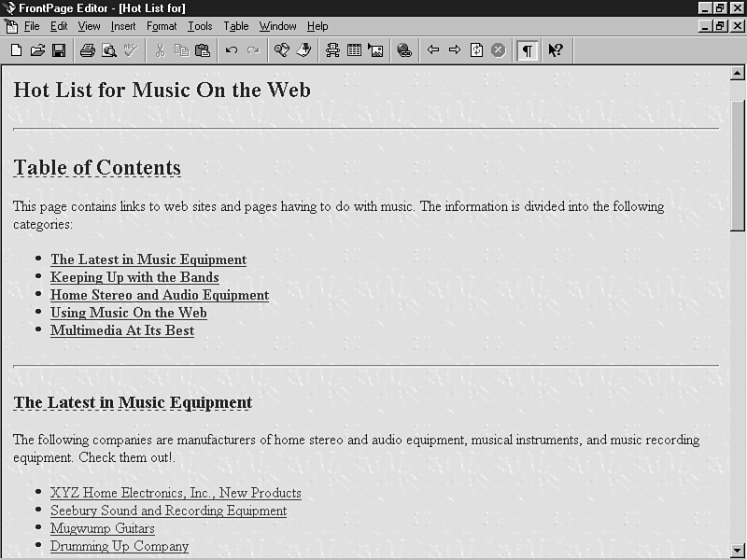This screenshot has width=747, height=560.
Task: Click the vertical scrollbar down arrow
Action: pyautogui.click(x=737, y=550)
